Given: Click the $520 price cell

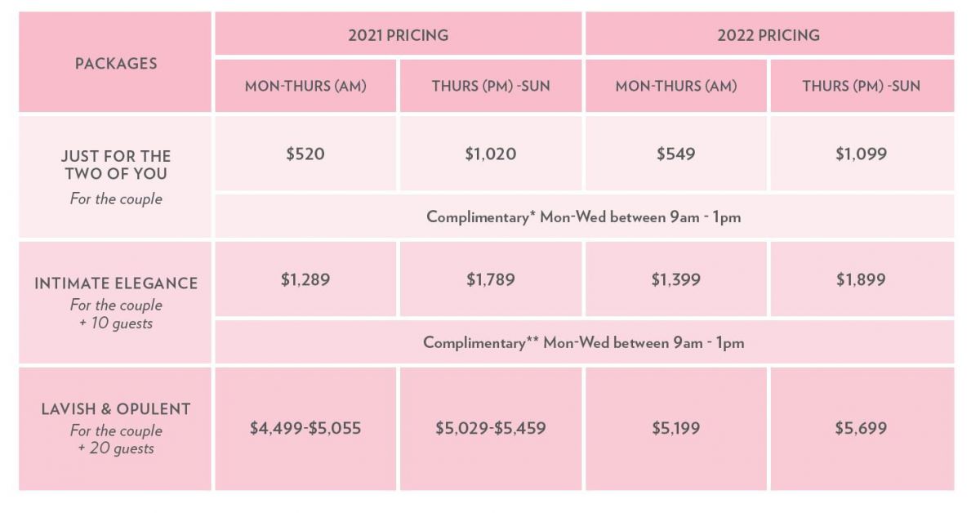Looking at the screenshot, I should 305,154.
